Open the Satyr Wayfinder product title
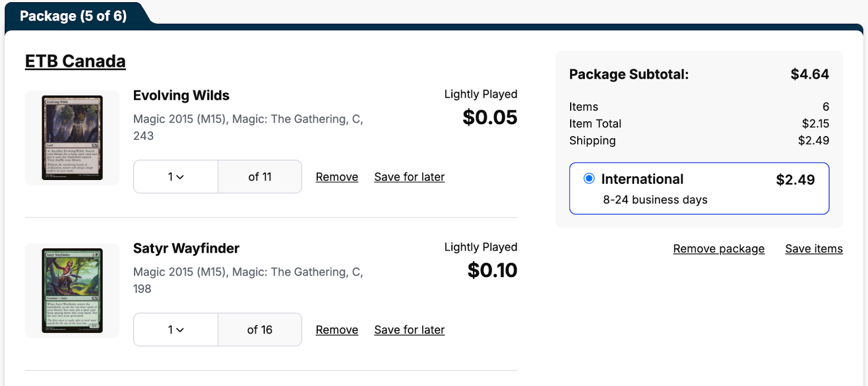 point(186,248)
